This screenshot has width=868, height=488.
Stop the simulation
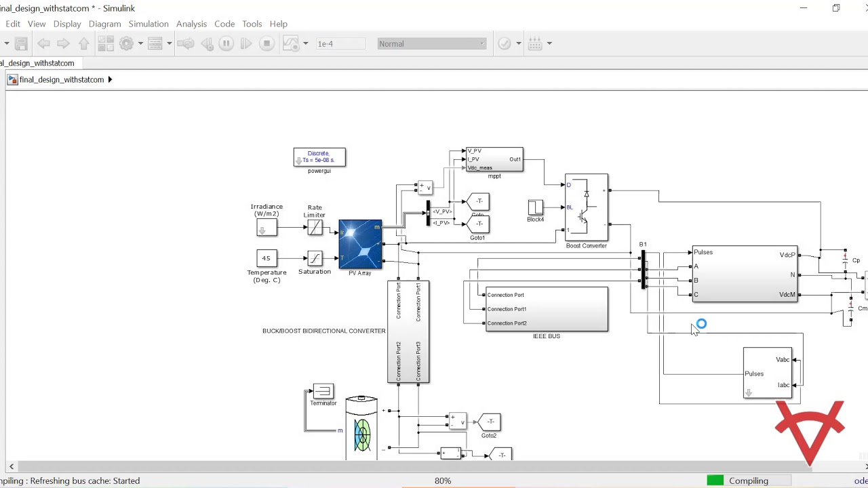click(267, 43)
